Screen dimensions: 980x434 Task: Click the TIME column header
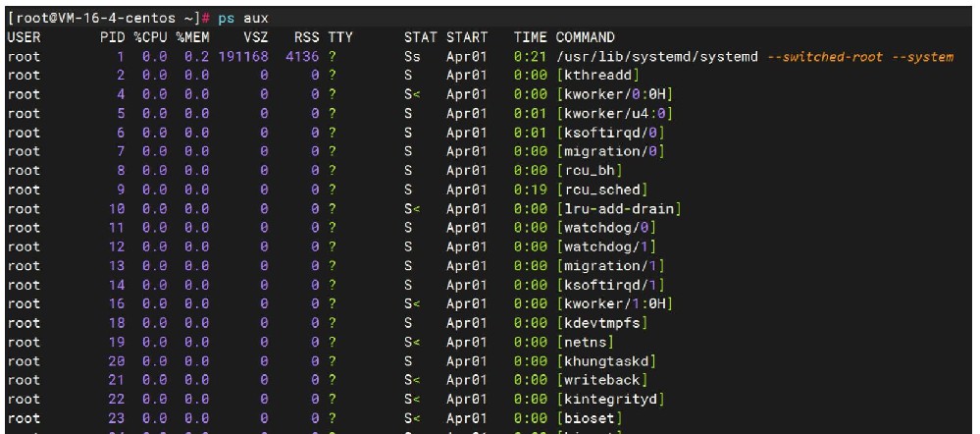pos(530,37)
